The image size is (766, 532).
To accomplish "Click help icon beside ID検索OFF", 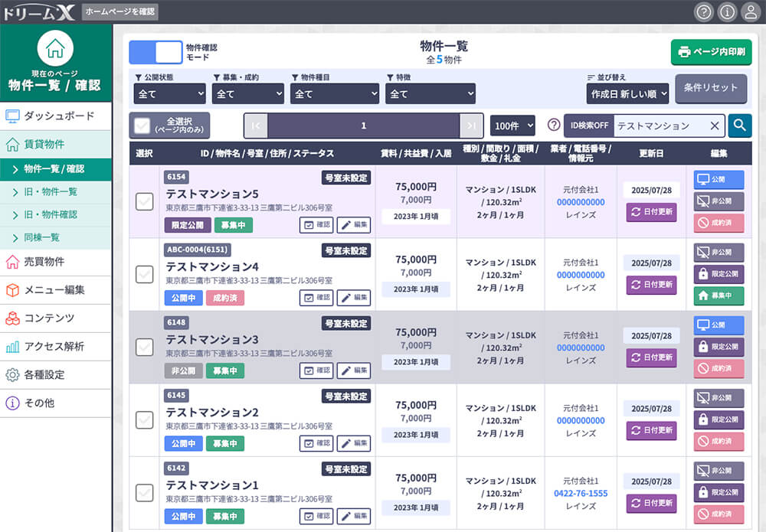I will (x=554, y=126).
